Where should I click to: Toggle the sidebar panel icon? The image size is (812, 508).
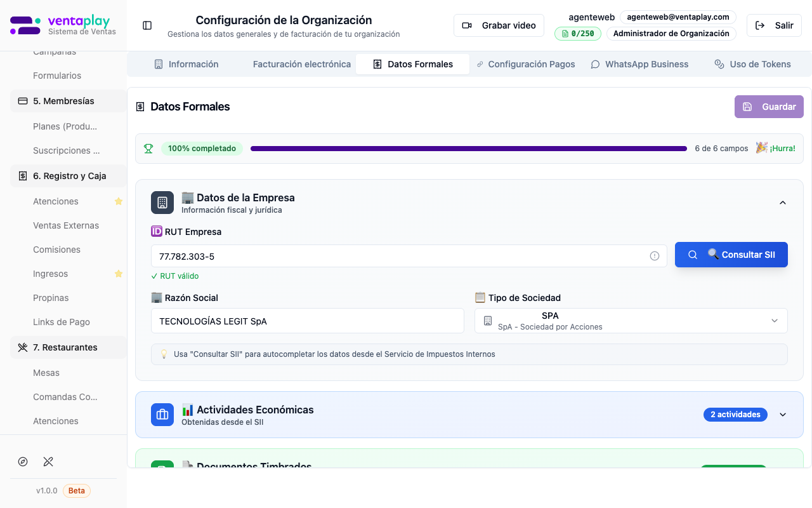click(147, 25)
